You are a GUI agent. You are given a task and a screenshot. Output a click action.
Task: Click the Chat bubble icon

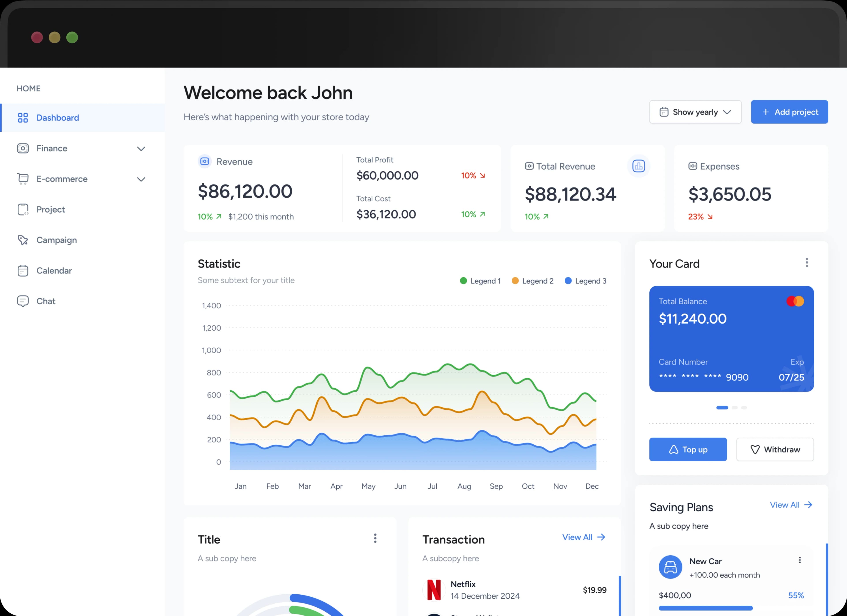23,301
